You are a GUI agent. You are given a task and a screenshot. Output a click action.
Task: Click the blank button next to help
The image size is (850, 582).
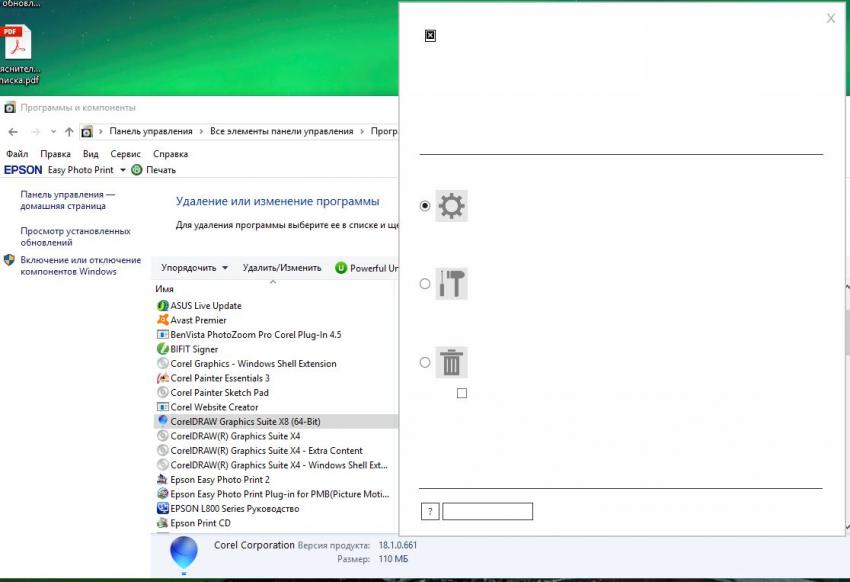click(487, 512)
